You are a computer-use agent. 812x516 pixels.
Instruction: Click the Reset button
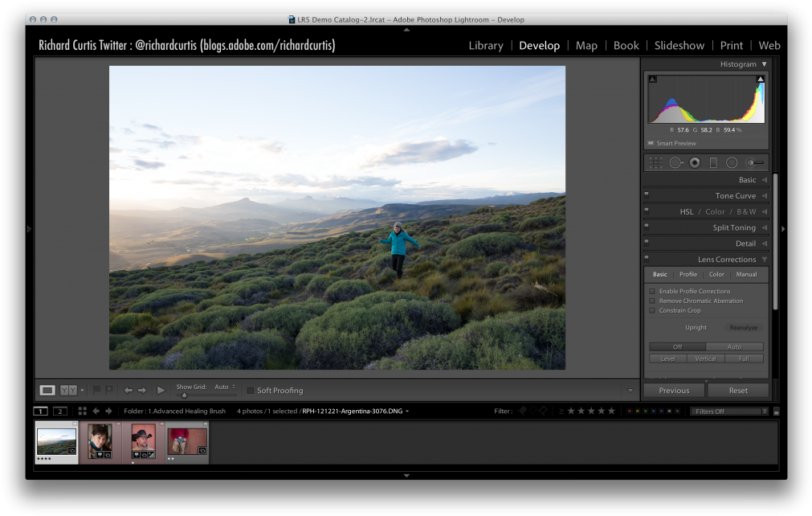pos(737,390)
